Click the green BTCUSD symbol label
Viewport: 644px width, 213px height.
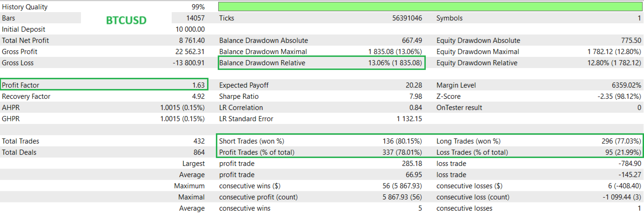[x=126, y=21]
